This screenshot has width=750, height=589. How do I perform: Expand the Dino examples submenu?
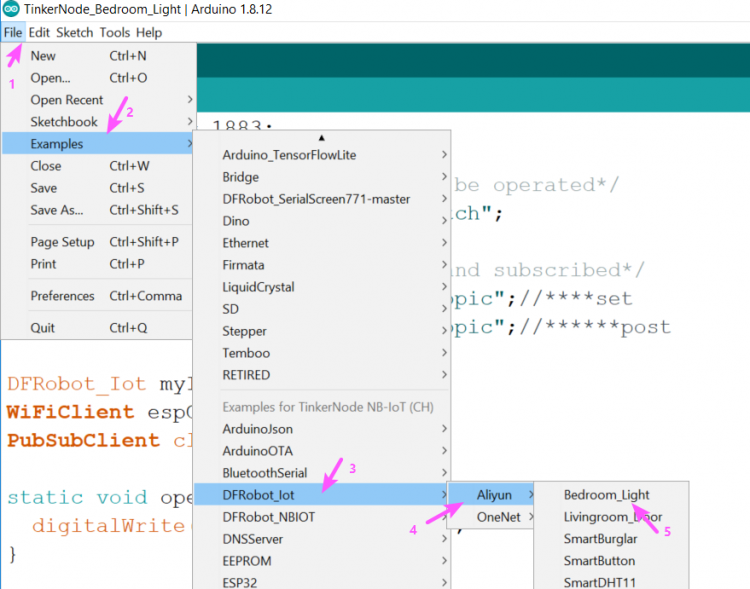(x=321, y=221)
